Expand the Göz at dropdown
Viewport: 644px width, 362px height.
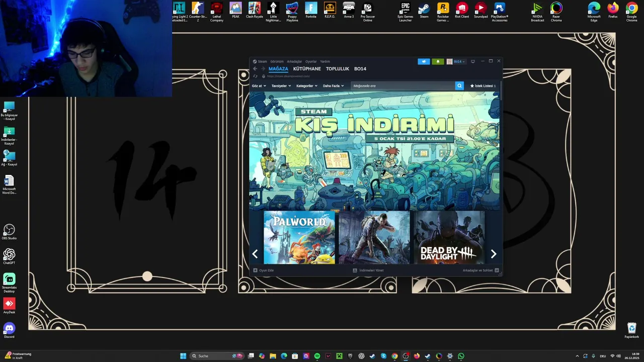(259, 86)
